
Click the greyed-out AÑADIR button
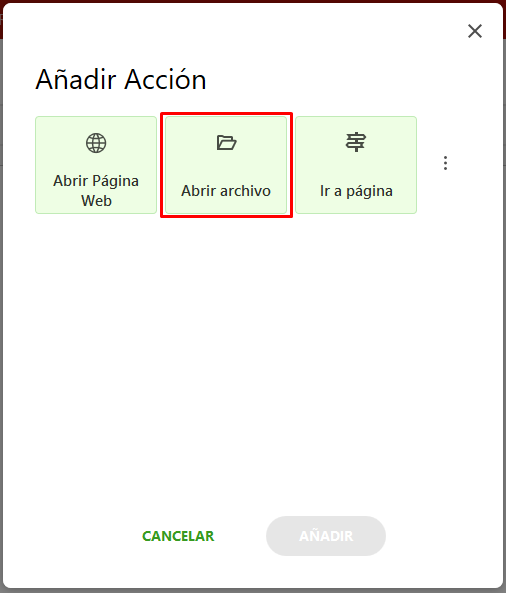(x=326, y=536)
